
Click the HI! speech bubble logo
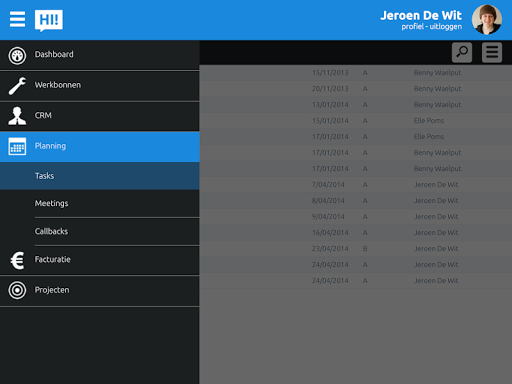point(49,21)
